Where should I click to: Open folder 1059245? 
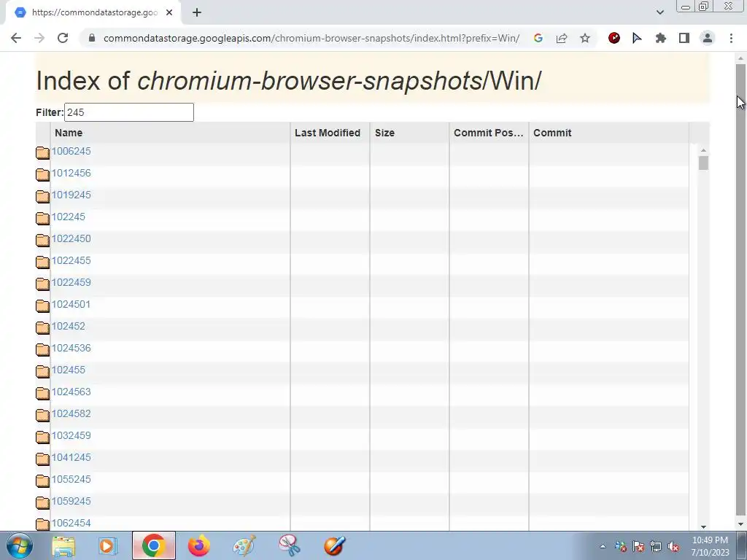(x=71, y=502)
